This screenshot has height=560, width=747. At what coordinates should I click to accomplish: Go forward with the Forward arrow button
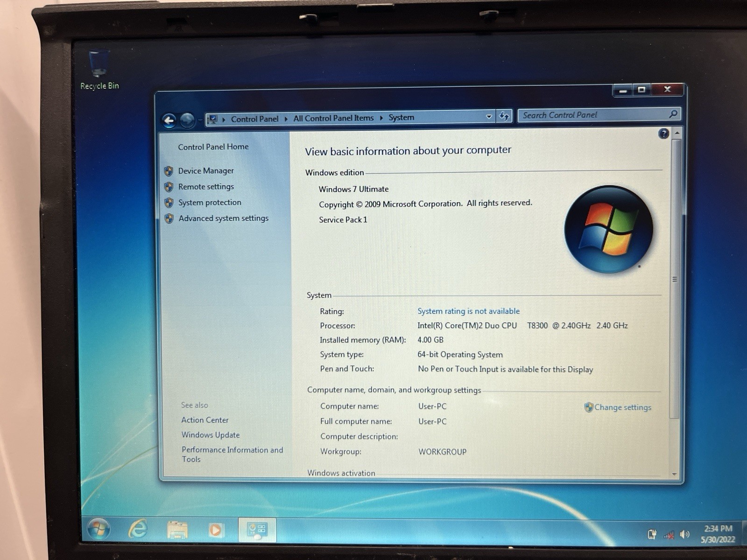click(187, 120)
